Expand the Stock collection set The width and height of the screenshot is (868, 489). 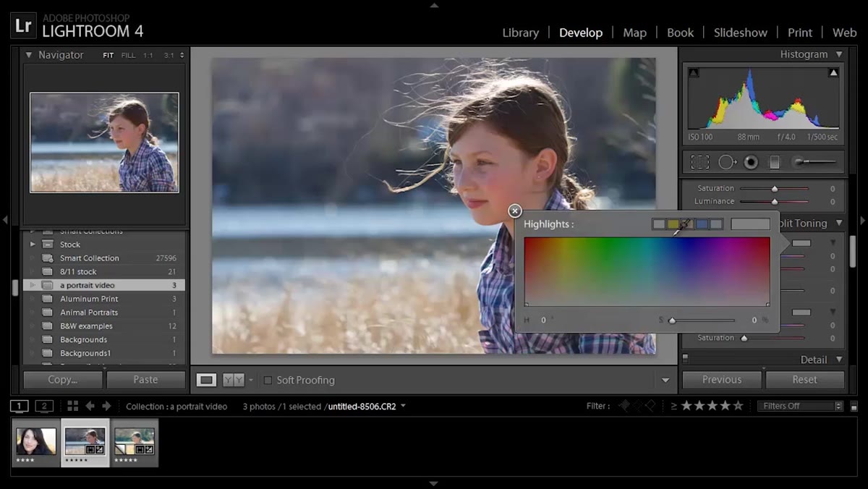[x=33, y=244]
